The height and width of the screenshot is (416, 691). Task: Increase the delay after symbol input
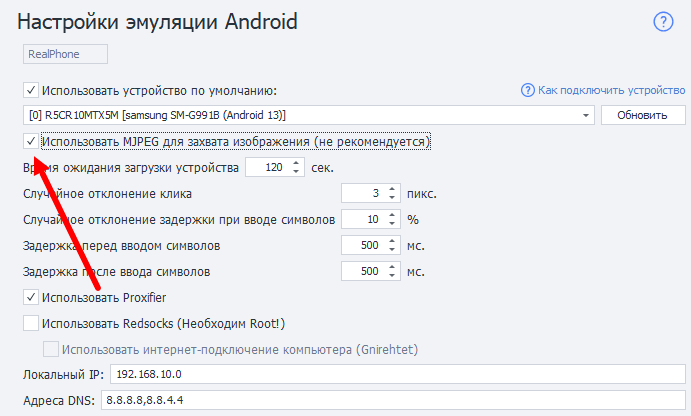point(392,267)
